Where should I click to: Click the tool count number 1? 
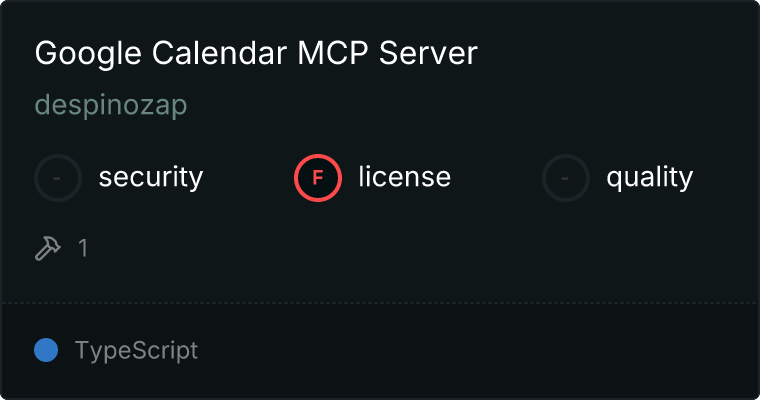pos(83,248)
